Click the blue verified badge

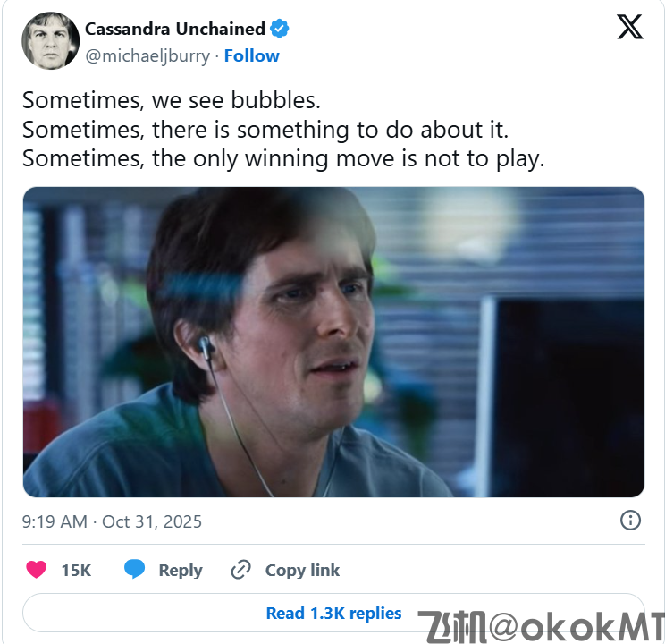pos(280,29)
